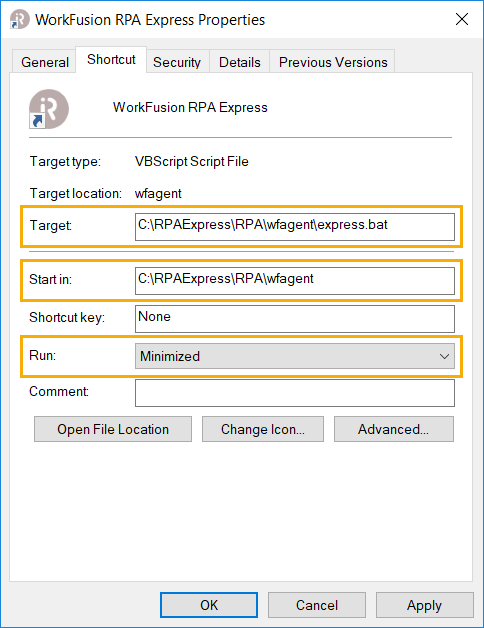Viewport: 484px width, 628px height.
Task: Switch to the General tab
Action: pyautogui.click(x=44, y=62)
